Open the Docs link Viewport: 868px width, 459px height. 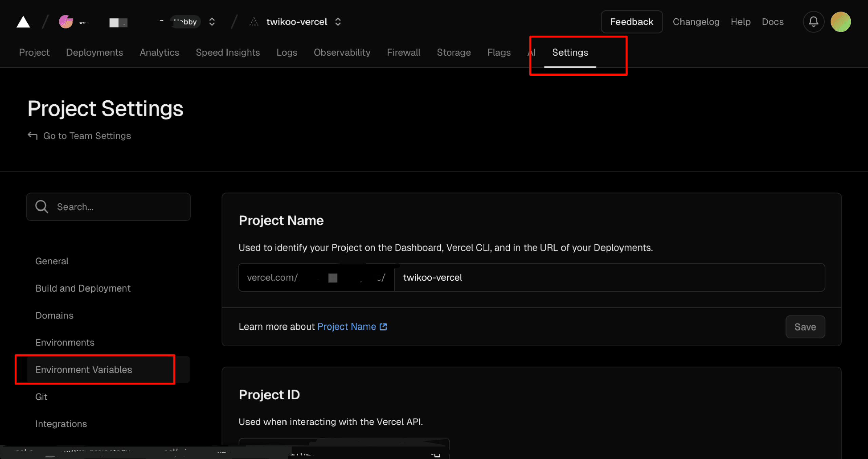772,22
